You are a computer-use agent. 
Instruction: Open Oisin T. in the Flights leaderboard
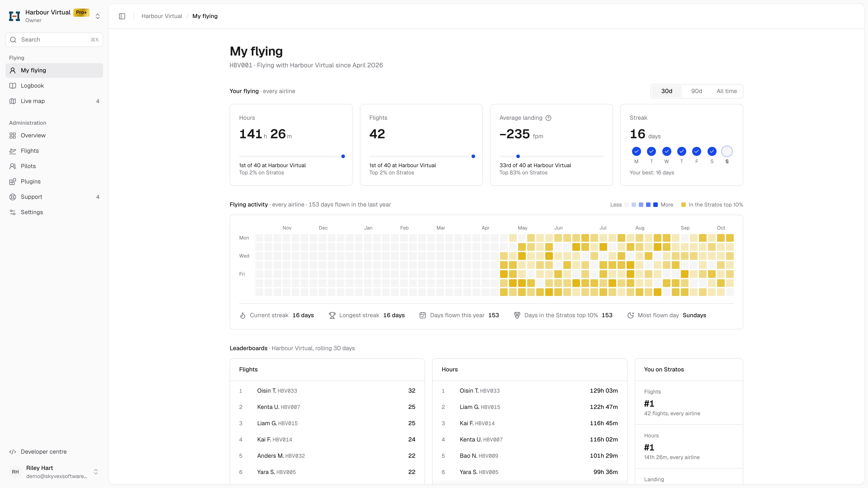tap(327, 391)
